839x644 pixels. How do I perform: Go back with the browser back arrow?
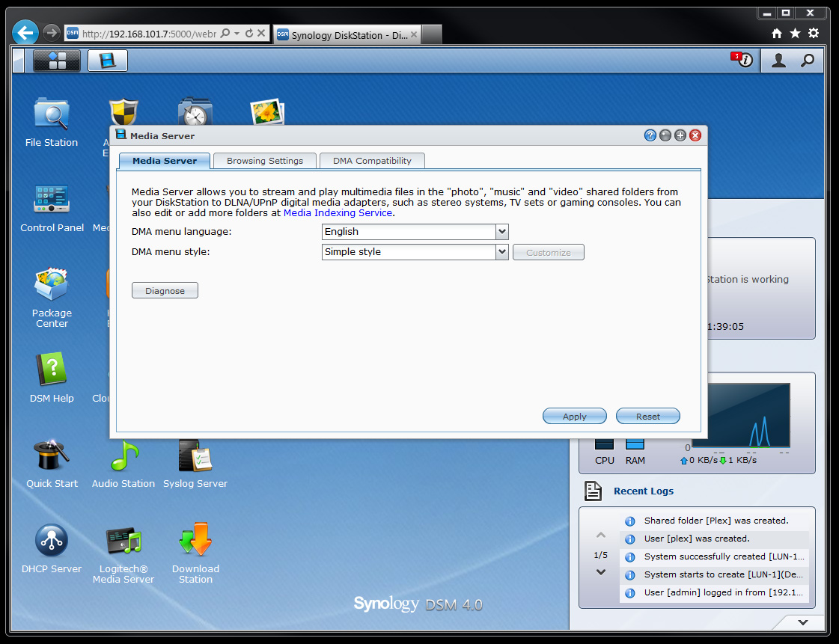pos(25,33)
